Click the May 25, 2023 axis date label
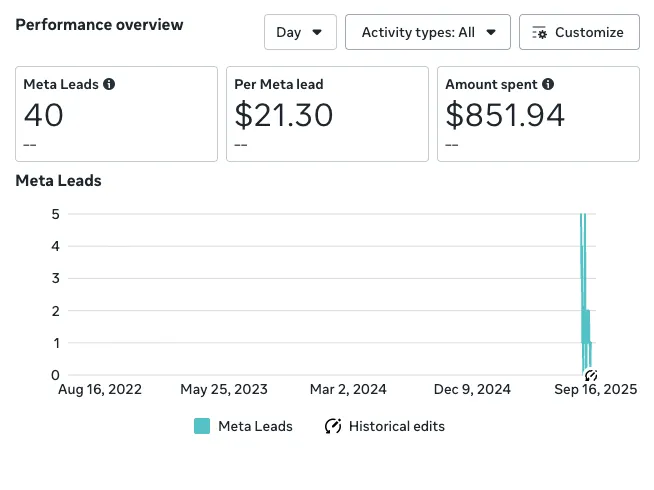Screen dimensions: 654x490 tap(224, 389)
